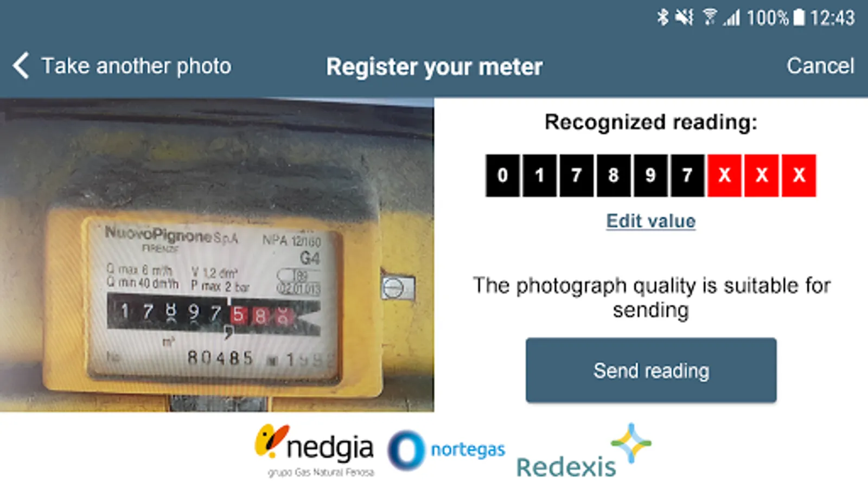Click the last red X digit box
868x488 pixels.
(x=799, y=175)
